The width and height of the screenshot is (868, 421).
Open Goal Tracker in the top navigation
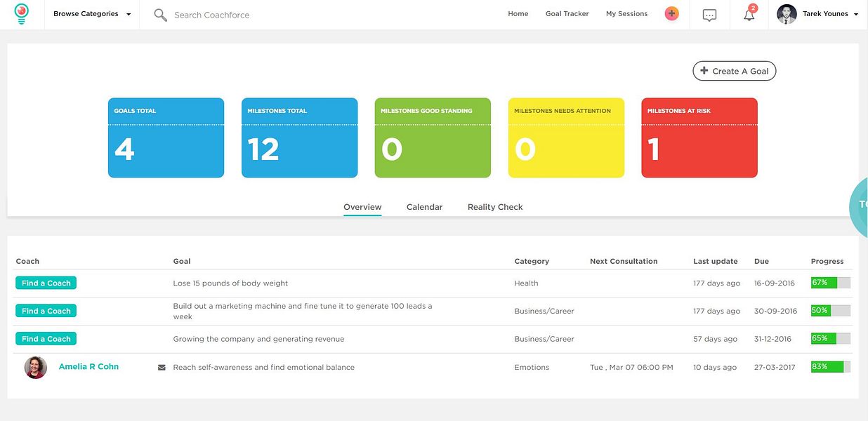(567, 13)
